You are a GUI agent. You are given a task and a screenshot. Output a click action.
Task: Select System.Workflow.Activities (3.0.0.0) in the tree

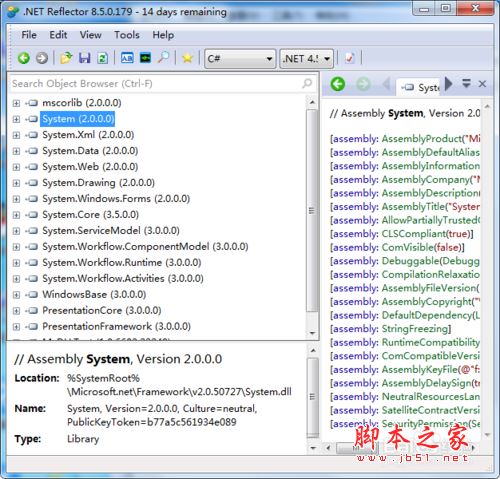[x=123, y=279]
